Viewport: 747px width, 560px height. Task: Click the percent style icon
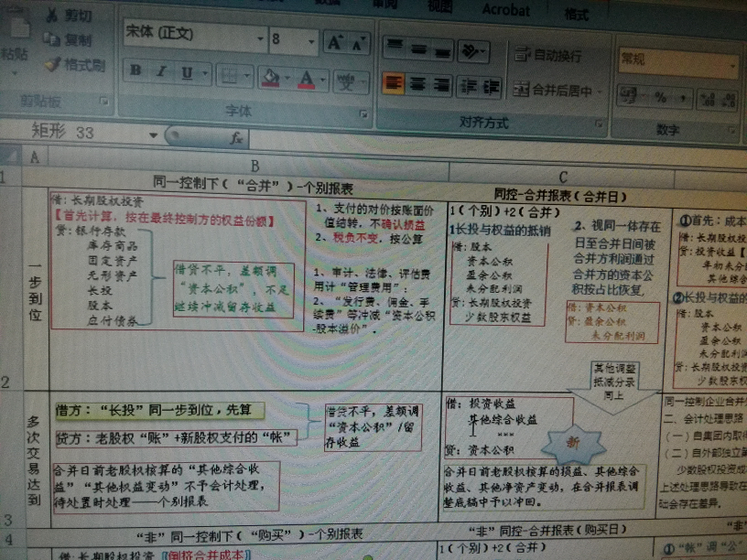(660, 96)
